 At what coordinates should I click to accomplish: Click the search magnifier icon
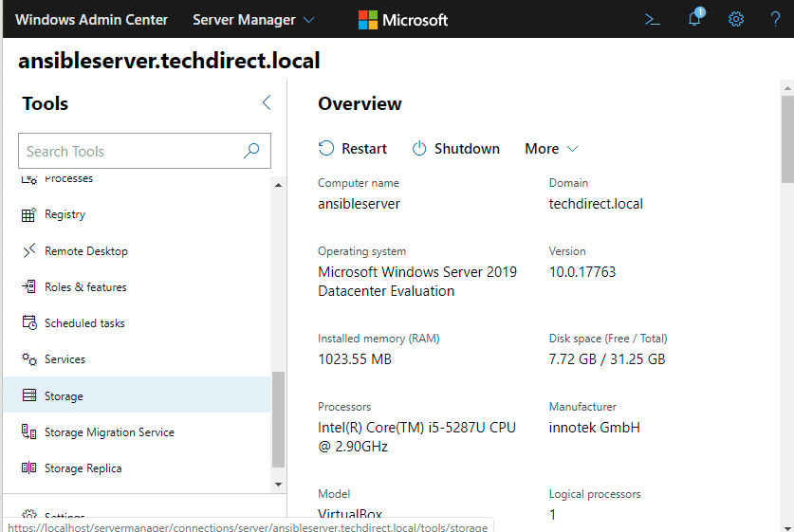coord(251,151)
